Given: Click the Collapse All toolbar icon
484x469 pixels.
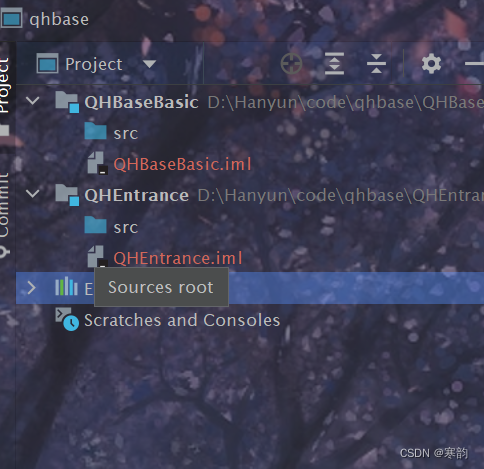Looking at the screenshot, I should click(376, 63).
